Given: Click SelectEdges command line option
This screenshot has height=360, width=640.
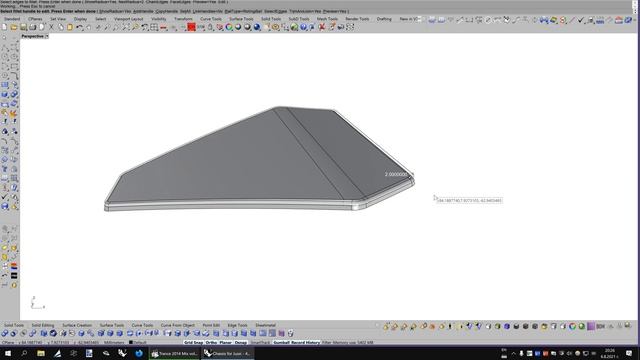Looking at the screenshot, I should [x=276, y=11].
